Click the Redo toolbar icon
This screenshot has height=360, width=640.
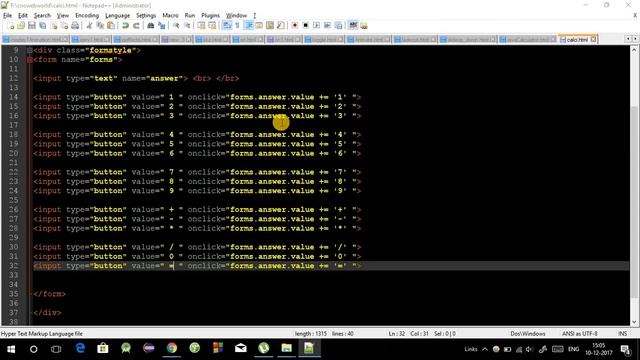pyautogui.click(x=136, y=26)
